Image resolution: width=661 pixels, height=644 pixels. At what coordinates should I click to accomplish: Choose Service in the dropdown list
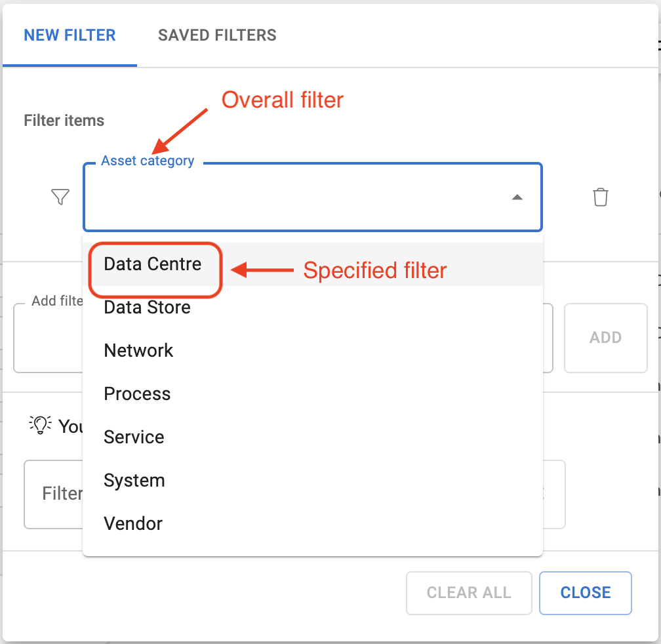pos(134,437)
